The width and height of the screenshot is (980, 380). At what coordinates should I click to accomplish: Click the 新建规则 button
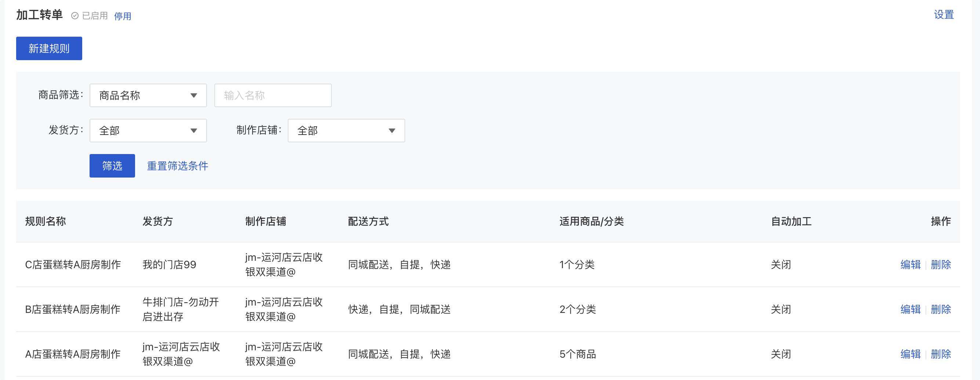pyautogui.click(x=49, y=48)
